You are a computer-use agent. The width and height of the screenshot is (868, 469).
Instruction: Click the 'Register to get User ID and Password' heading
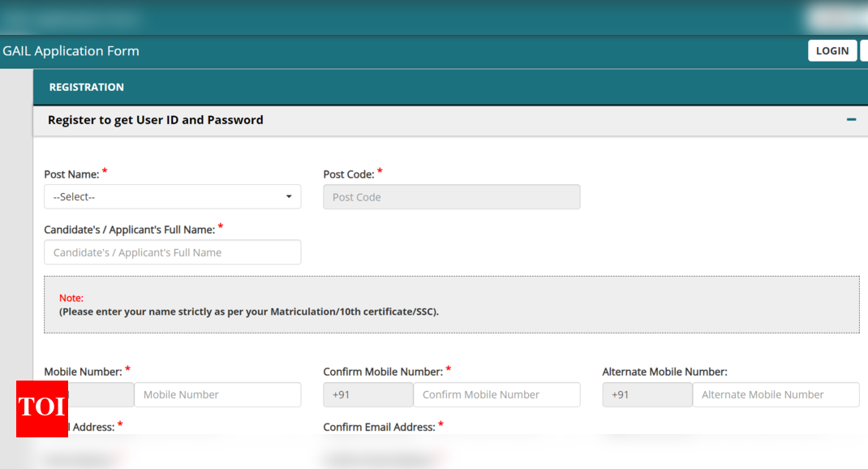(156, 119)
